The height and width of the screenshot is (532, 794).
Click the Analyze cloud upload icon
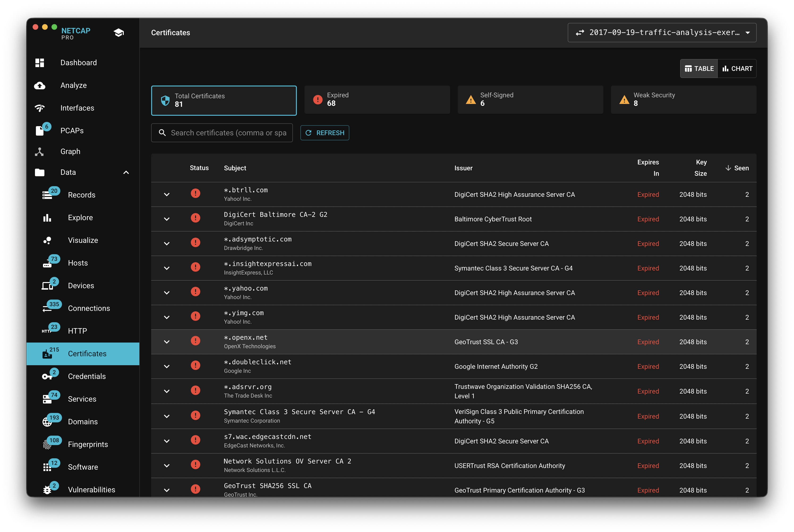point(40,86)
